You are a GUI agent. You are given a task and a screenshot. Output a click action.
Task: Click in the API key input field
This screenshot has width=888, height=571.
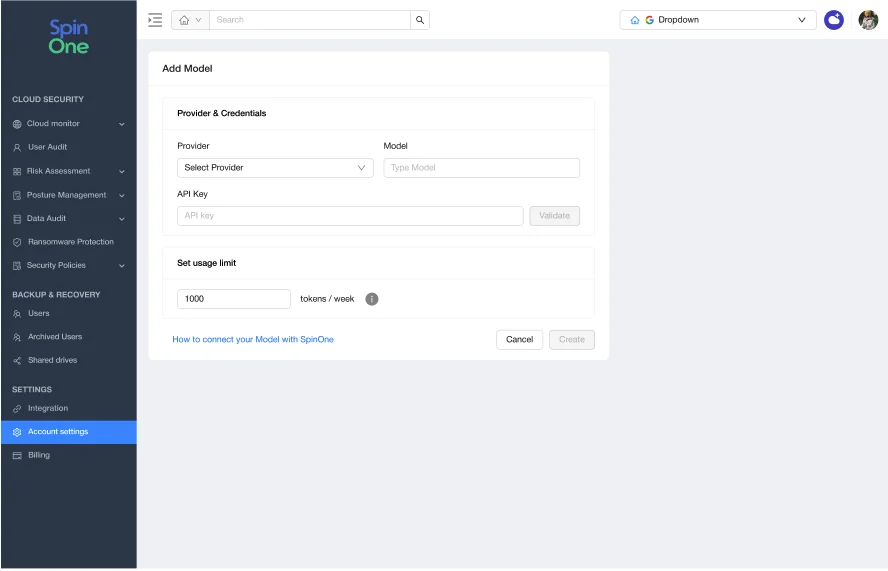350,216
